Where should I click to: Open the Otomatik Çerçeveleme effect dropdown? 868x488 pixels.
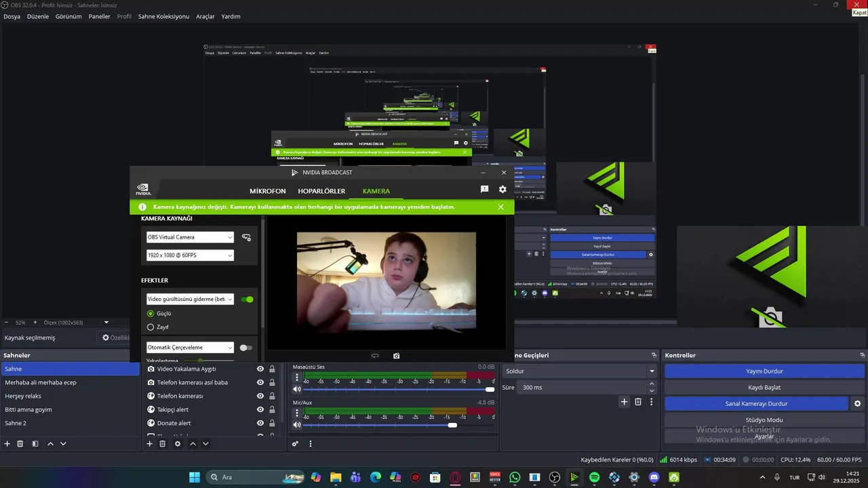tap(190, 348)
